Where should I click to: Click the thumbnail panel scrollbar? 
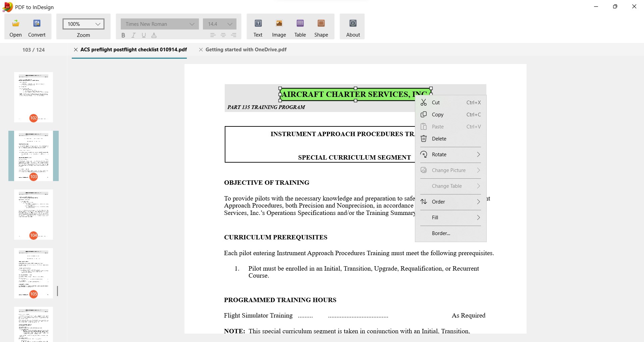pyautogui.click(x=57, y=291)
